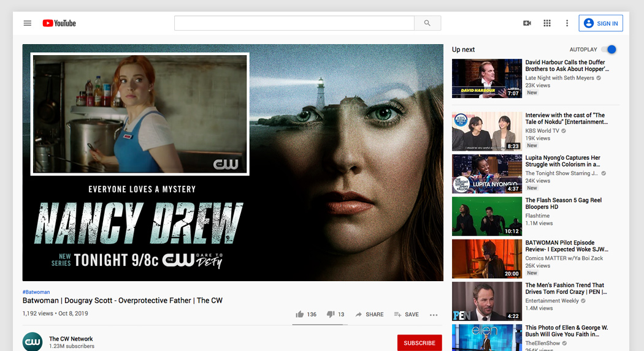
Task: Click 'Late Night with Seth Meyers' channel name
Action: [559, 78]
